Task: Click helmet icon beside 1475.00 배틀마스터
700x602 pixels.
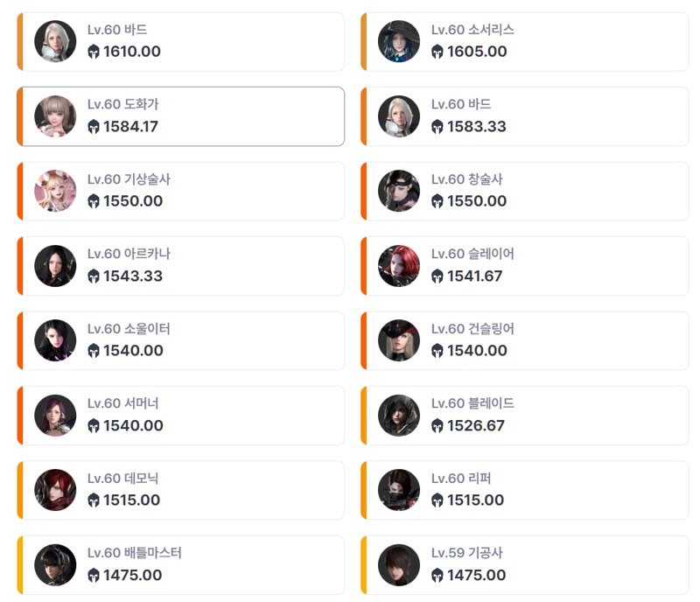Action: 94,576
